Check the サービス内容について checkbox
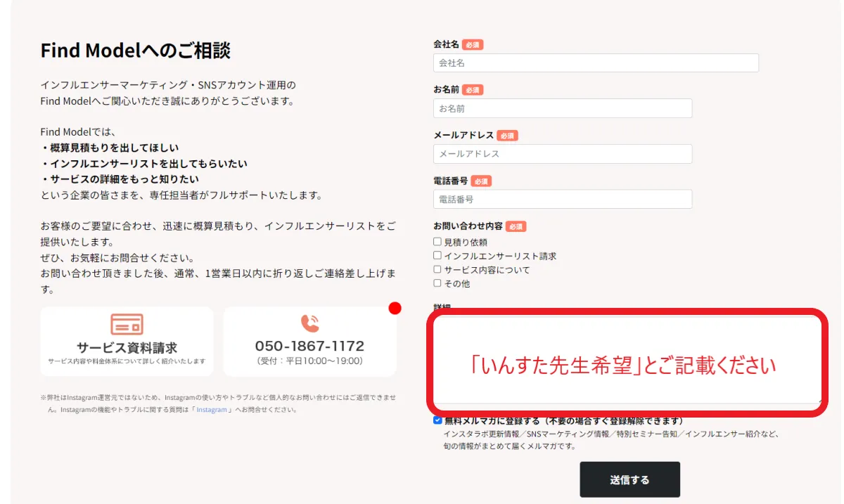The image size is (844, 504). pos(437,270)
